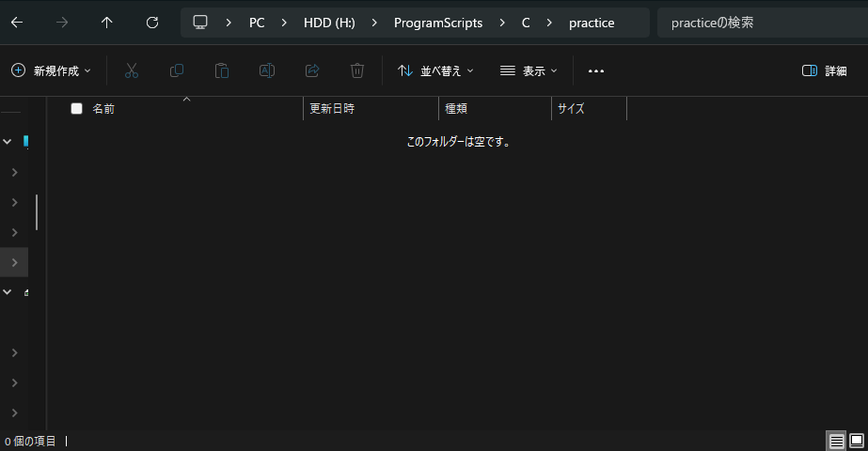Click the Delete trash can icon
Screen dimensions: 868x451
[x=357, y=70]
